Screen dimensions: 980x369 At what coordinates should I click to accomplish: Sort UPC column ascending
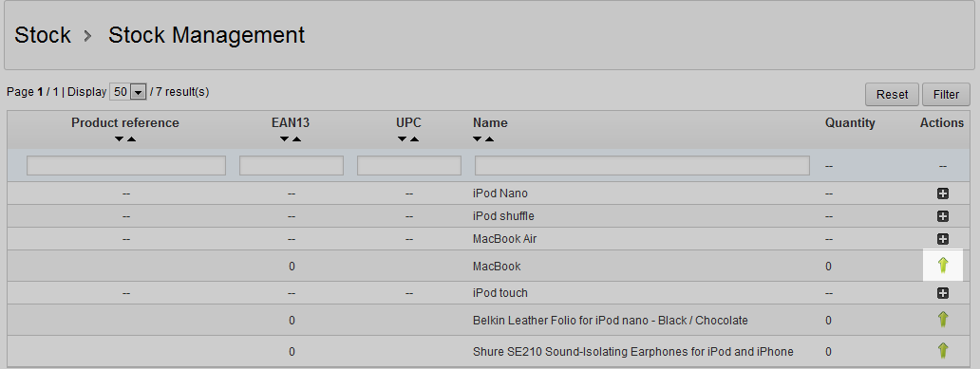[414, 138]
